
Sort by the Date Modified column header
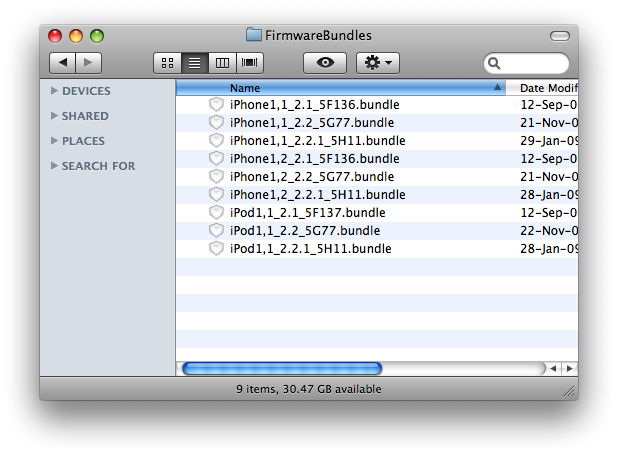tap(542, 88)
